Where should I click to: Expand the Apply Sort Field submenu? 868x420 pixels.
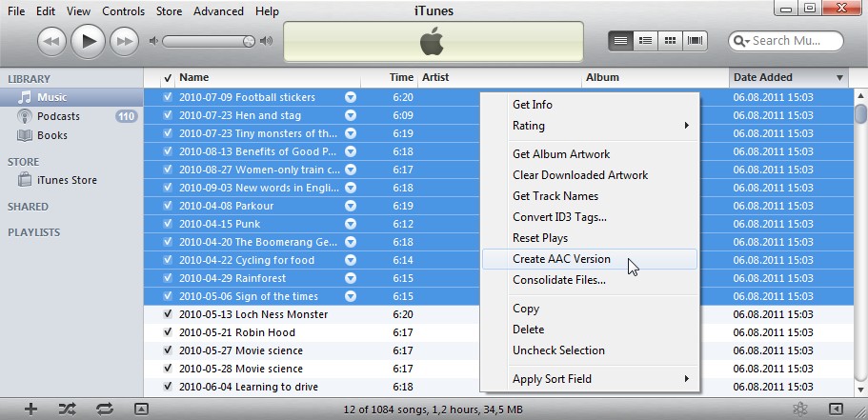590,379
